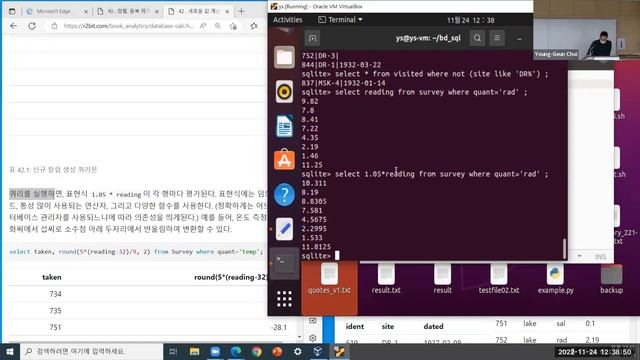Select the Terminal icon in dock

[284, 263]
